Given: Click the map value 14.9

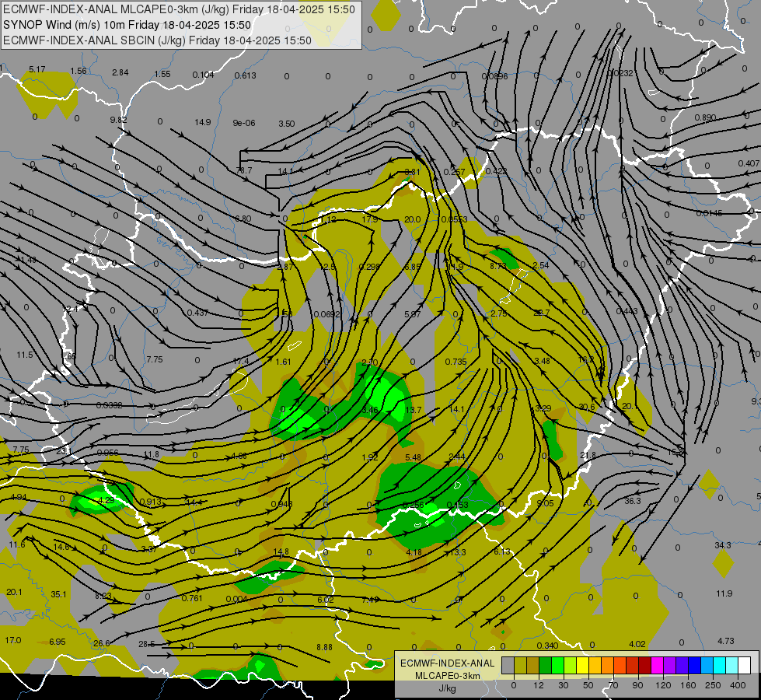Looking at the screenshot, I should coord(202,122).
